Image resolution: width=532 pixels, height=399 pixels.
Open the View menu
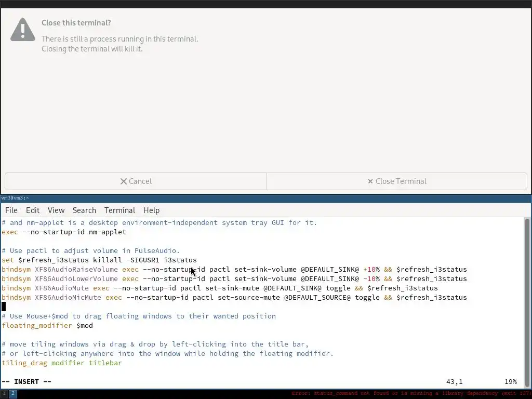pos(56,210)
